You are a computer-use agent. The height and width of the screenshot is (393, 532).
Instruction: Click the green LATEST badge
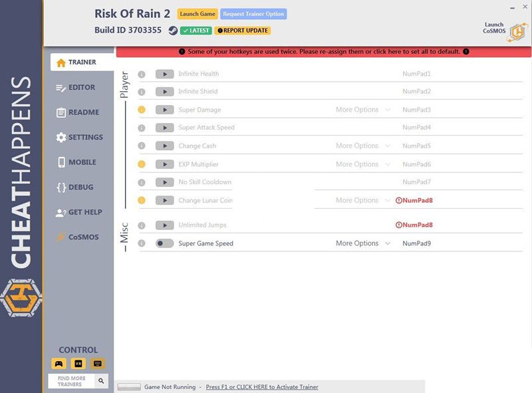click(x=196, y=31)
